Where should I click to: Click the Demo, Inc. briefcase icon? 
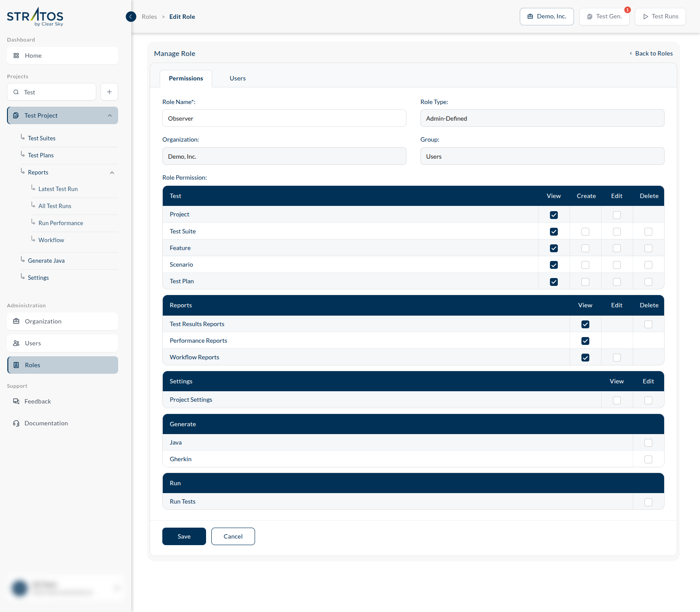(x=530, y=17)
